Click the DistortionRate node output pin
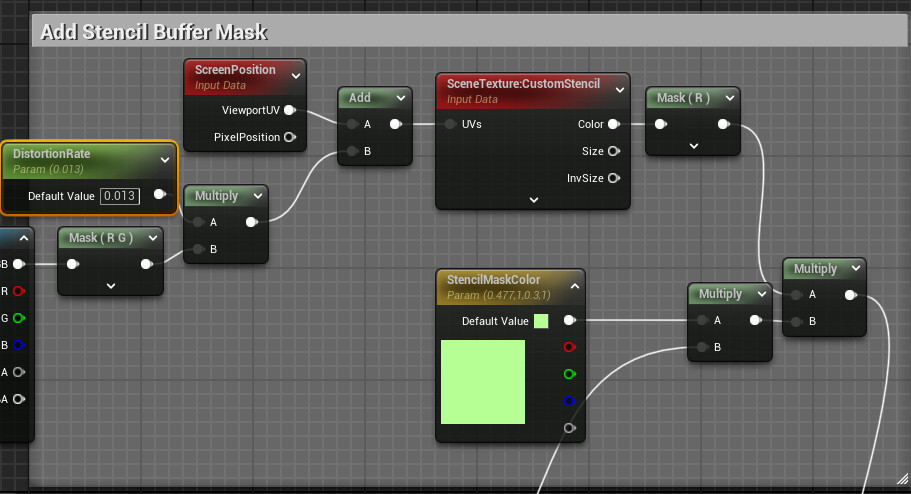 pos(159,194)
